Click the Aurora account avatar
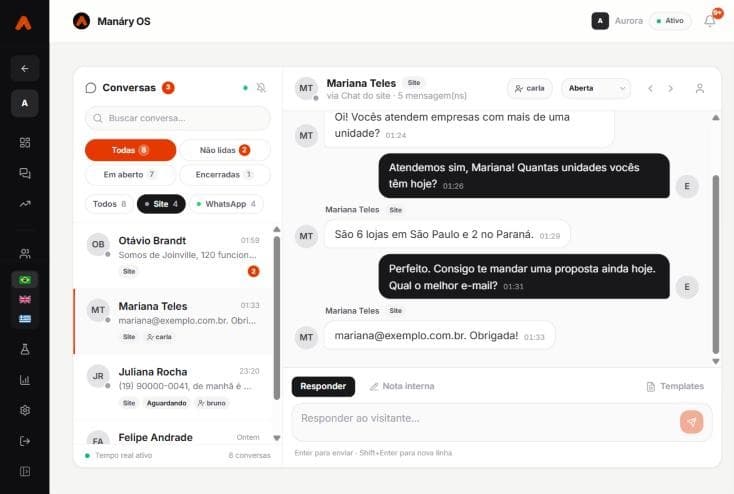The width and height of the screenshot is (734, 494). [x=600, y=21]
